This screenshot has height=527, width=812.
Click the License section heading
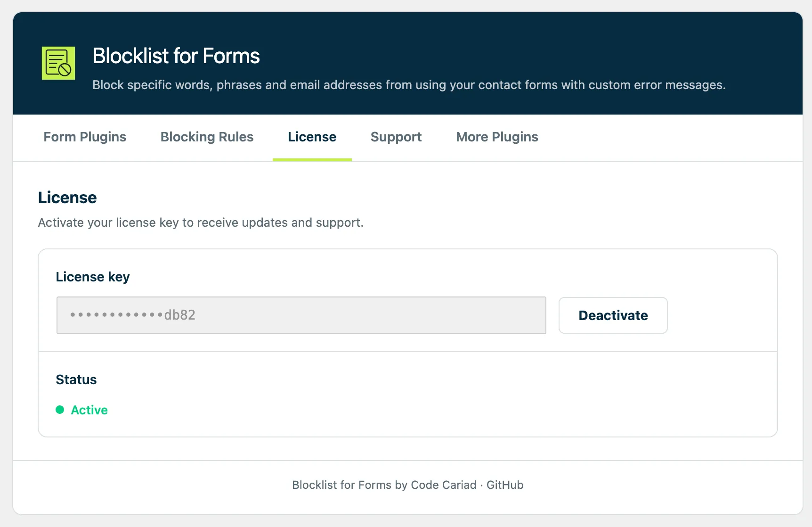(x=67, y=198)
